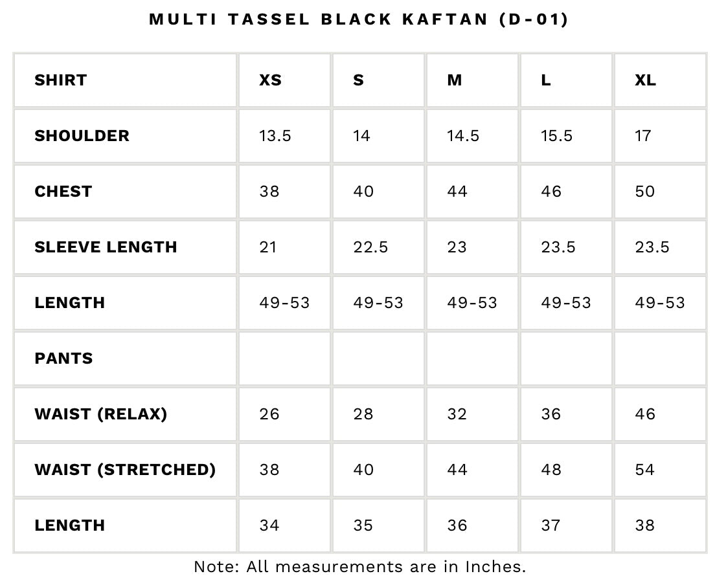Click the pants LENGTH row label

click(x=70, y=526)
